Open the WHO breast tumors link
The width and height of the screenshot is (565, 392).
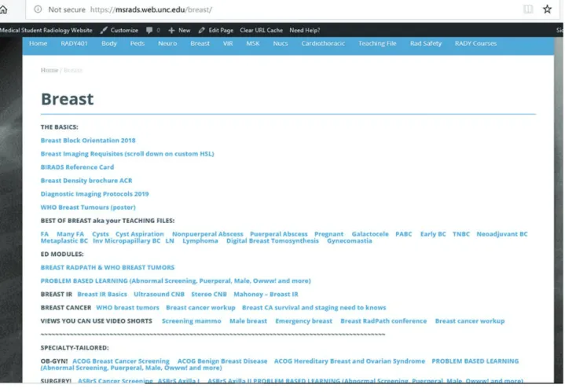[127, 308]
